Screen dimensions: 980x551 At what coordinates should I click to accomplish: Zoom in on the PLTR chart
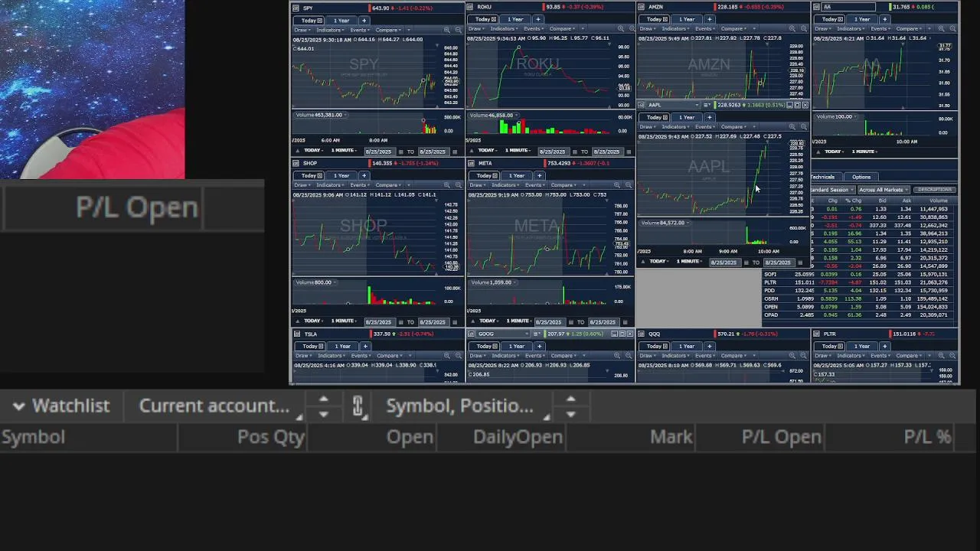point(940,355)
